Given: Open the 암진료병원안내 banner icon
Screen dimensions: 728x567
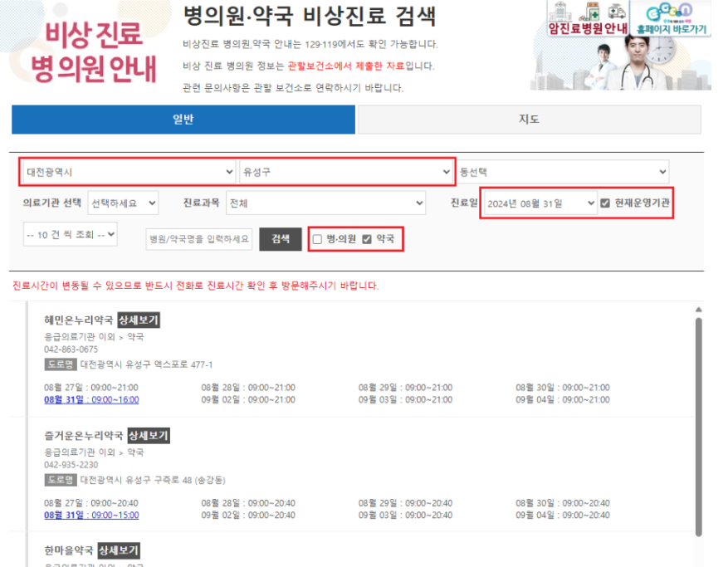Looking at the screenshot, I should coord(589,18).
